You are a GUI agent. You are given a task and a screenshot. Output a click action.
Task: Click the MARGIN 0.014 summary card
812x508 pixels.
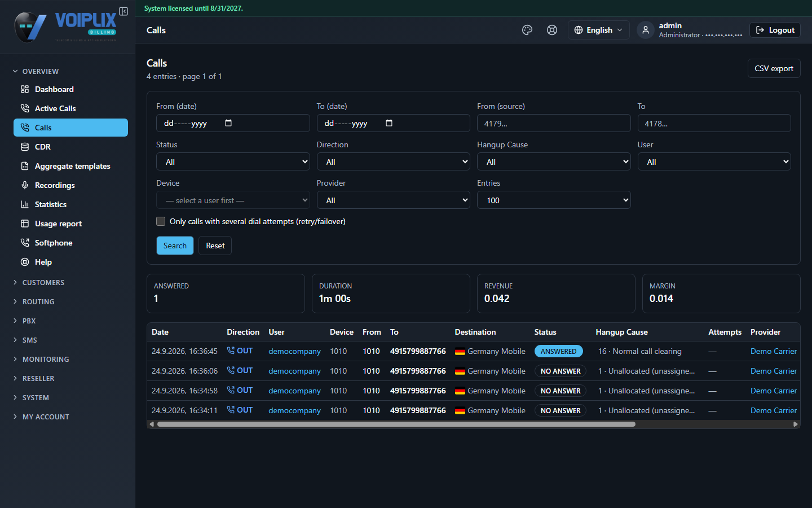[721, 294]
